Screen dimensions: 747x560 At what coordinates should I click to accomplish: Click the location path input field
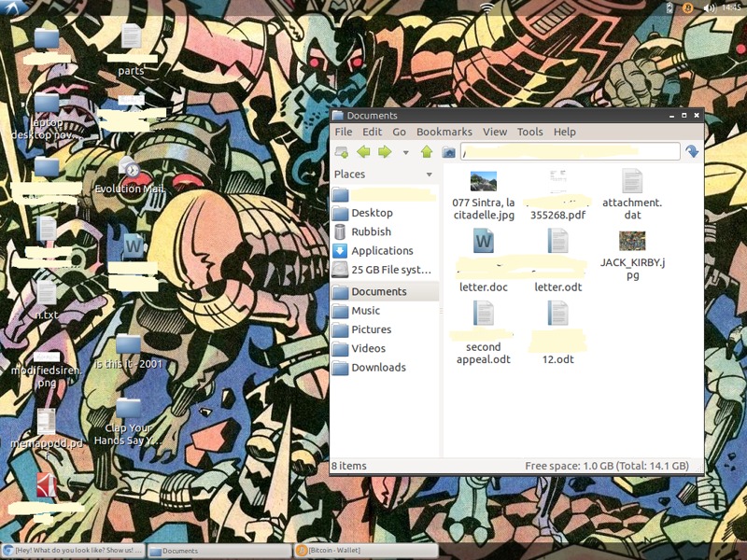[570, 151]
